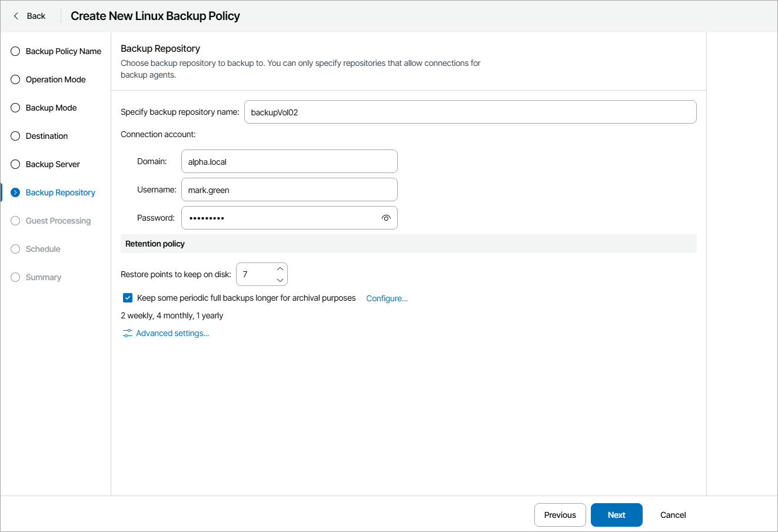Uncheck Keep periodic full backups checkbox
Viewport: 778px width, 532px height.
point(128,298)
